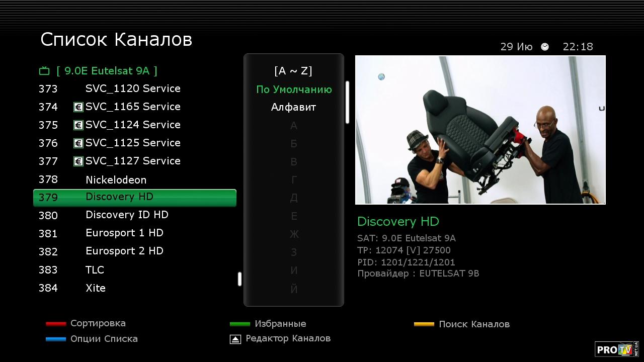Click the clock icon beside the time

pyautogui.click(x=545, y=47)
